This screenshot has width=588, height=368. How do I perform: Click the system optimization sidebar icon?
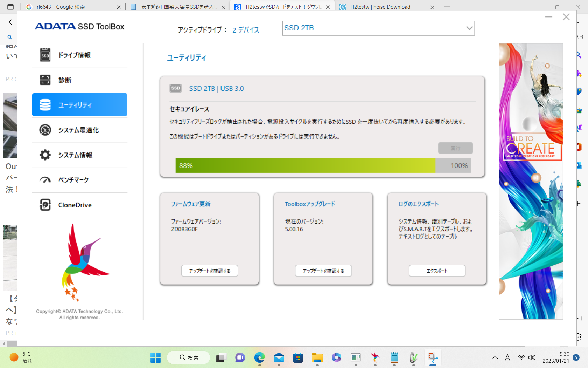point(45,130)
